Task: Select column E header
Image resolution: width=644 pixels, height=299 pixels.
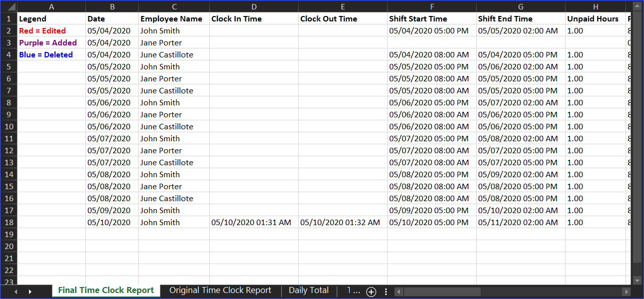Action: (x=343, y=7)
